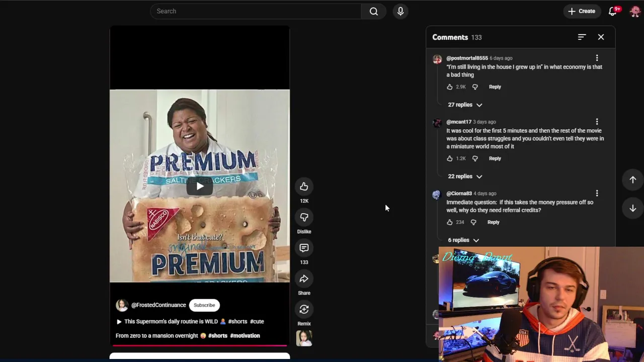
Task: Seek on the red video progress bar
Action: click(x=200, y=345)
